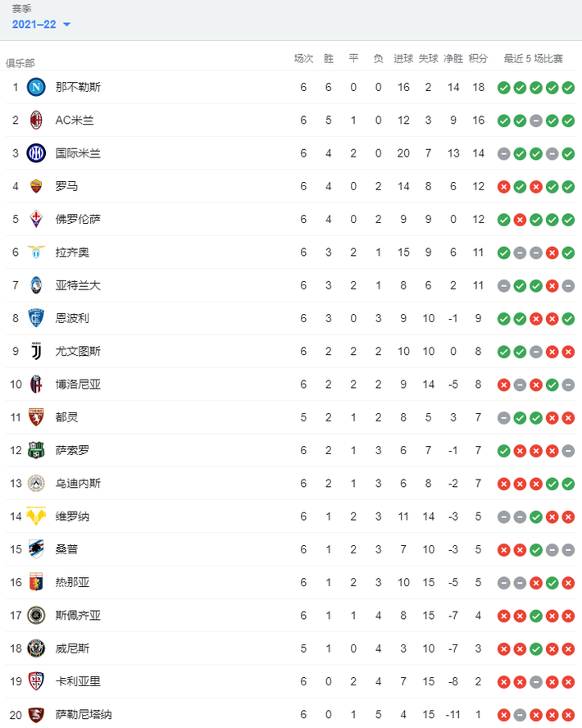Select the 萨勒尼塔纳 team row name
Viewport: 582px width, 728px height.
(84, 714)
